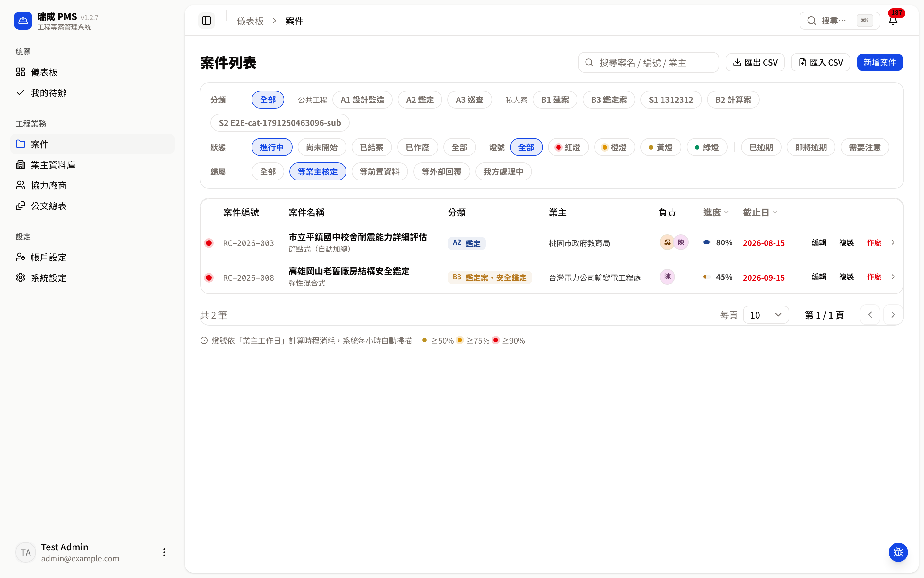Open the debug bug icon button
Viewport: 924px width, 578px height.
click(898, 552)
